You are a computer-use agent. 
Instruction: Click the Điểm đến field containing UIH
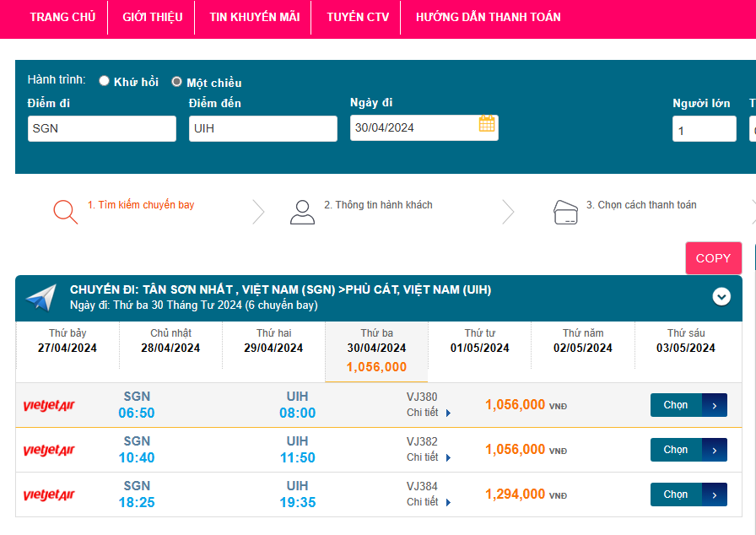coord(262,128)
